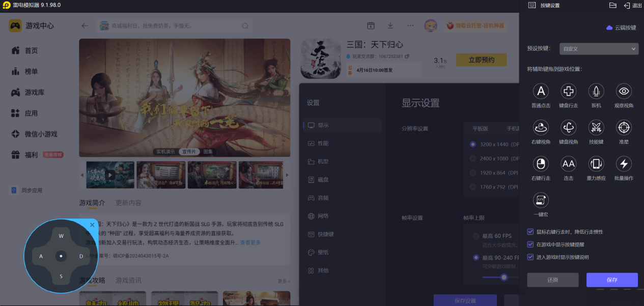
Task: Select the 键盘视角 keyboard view icon
Action: tap(568, 127)
